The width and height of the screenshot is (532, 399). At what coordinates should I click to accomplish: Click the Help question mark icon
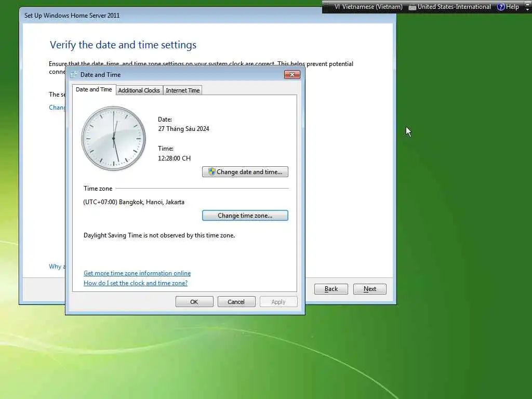[501, 7]
